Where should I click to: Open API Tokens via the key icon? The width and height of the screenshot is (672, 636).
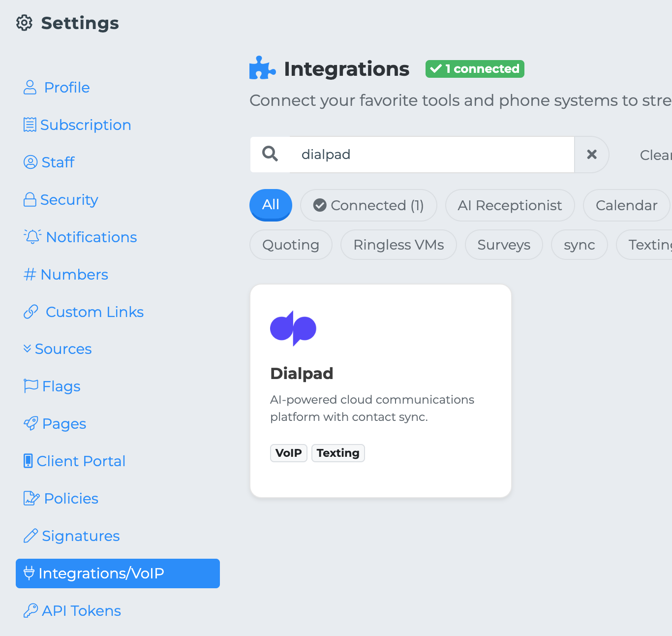click(x=31, y=610)
